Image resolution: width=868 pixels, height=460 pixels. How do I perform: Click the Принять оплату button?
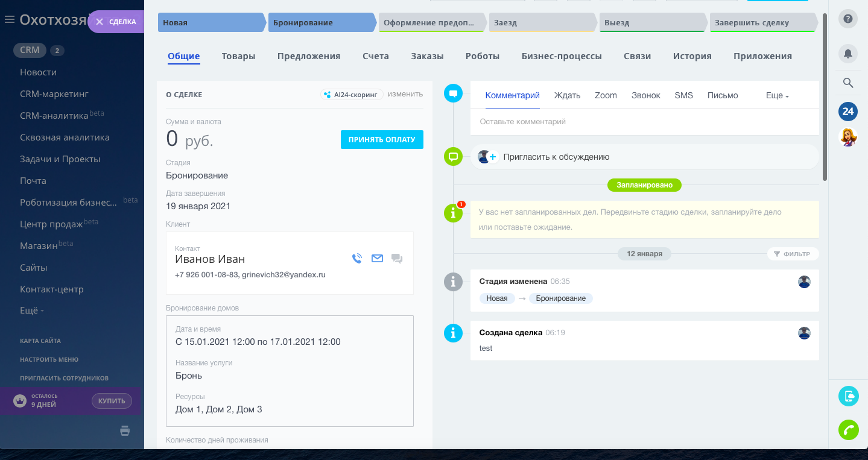(x=382, y=139)
